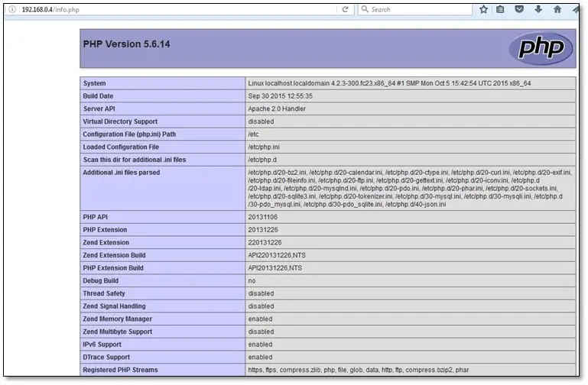Select the System row label

(x=95, y=83)
